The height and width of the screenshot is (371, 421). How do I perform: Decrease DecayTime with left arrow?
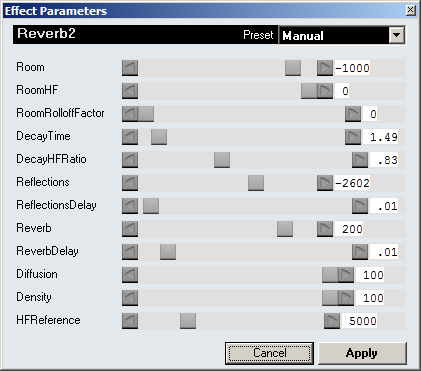coord(130,137)
